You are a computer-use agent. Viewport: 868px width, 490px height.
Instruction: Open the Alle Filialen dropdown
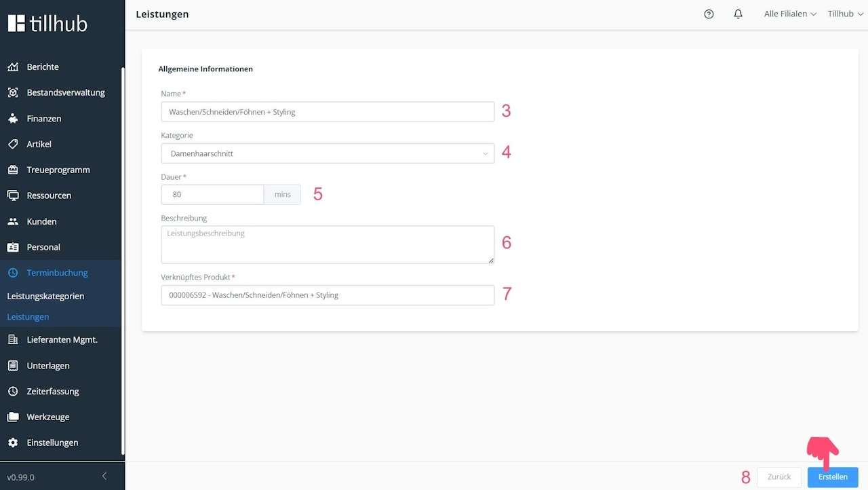click(790, 14)
